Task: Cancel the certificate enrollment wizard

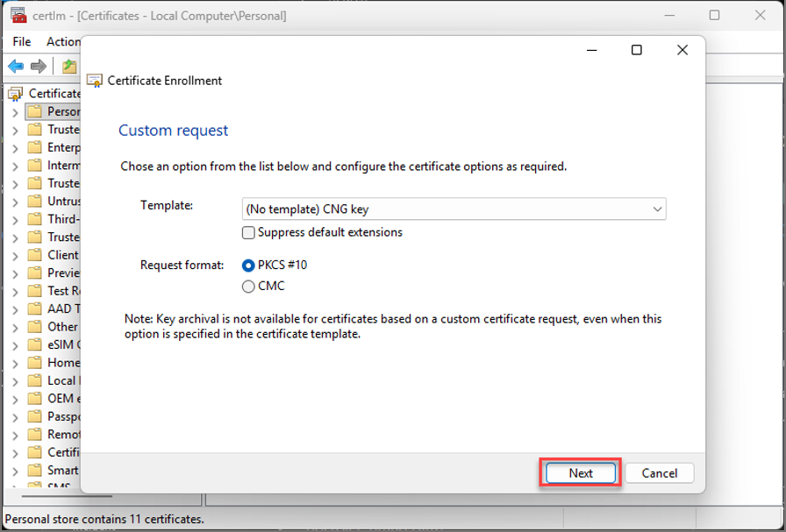Action: click(x=659, y=473)
